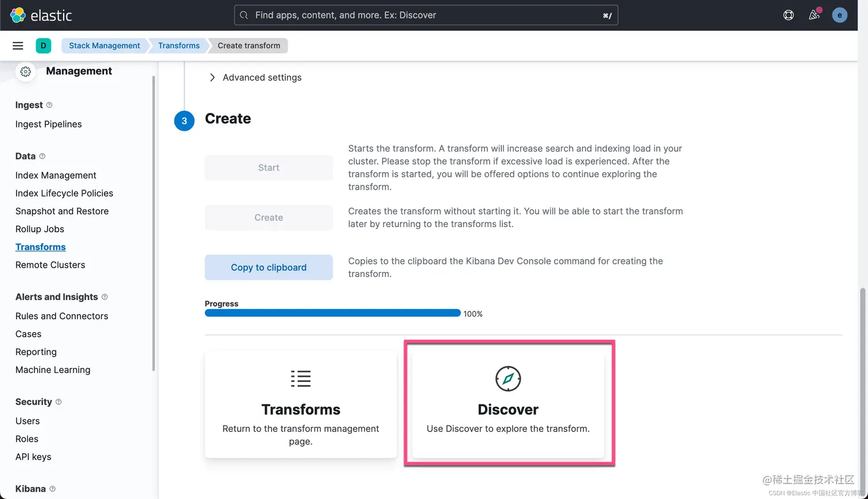Open Ingest Pipelines
Screen dimensions: 868x499
pos(49,124)
